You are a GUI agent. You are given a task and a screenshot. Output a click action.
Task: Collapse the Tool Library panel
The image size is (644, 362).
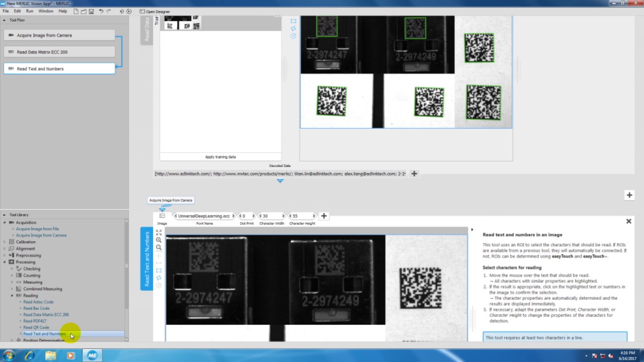click(x=5, y=215)
